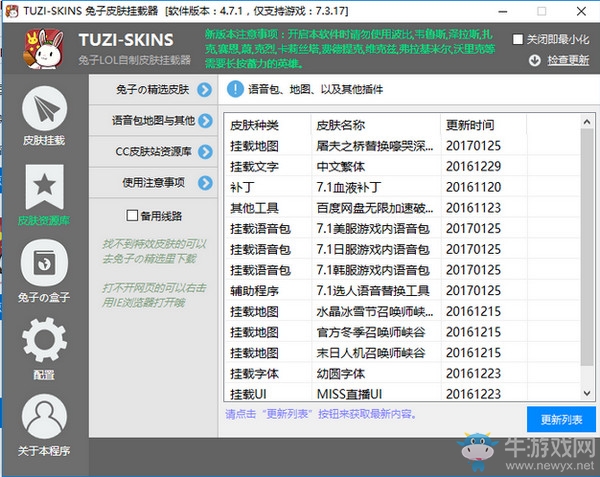600x477 pixels.
Task: Sort by the 皮肤名称 column header
Action: click(376, 125)
